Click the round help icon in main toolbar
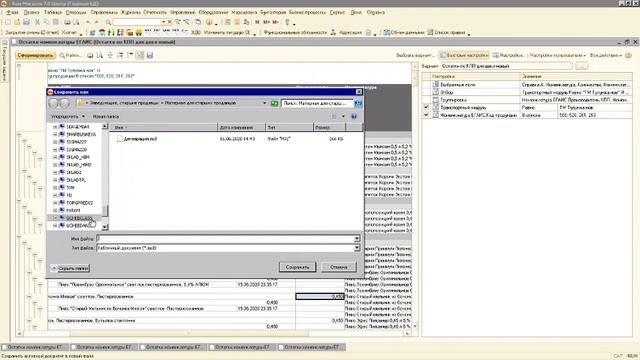 [x=209, y=22]
